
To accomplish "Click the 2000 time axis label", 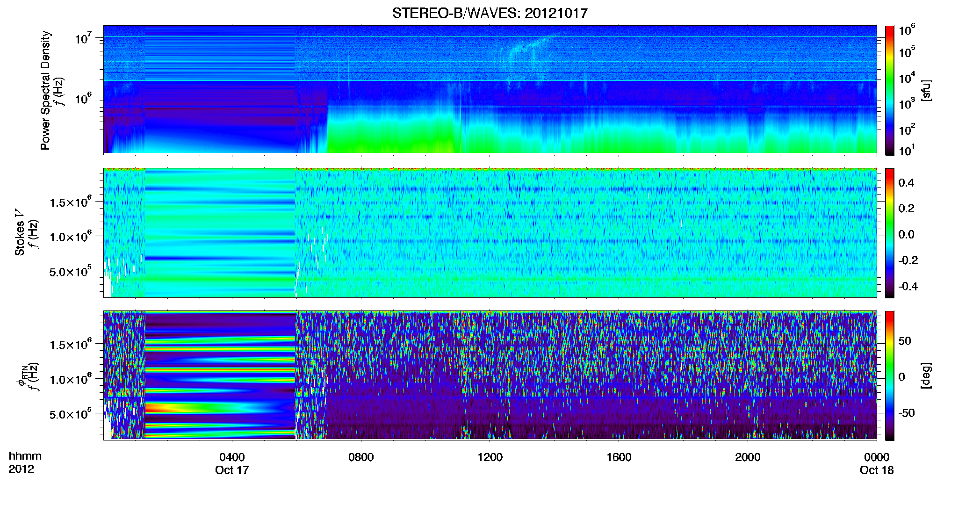I will [x=748, y=457].
